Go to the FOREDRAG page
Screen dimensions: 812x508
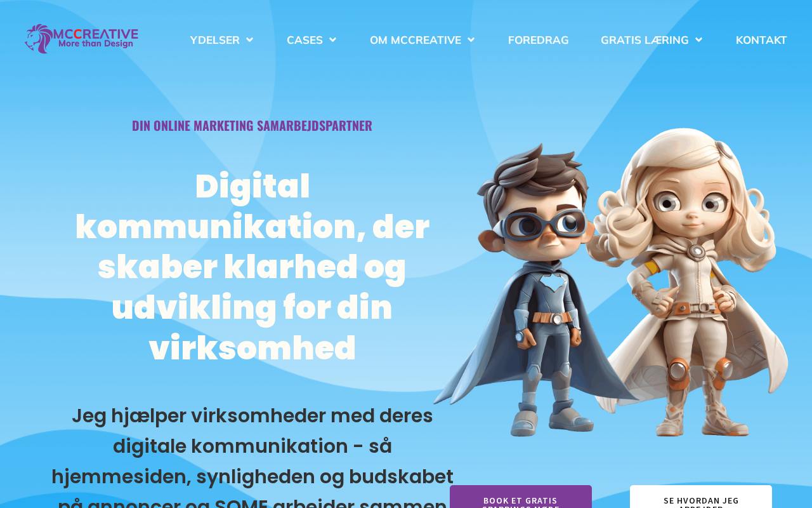538,40
